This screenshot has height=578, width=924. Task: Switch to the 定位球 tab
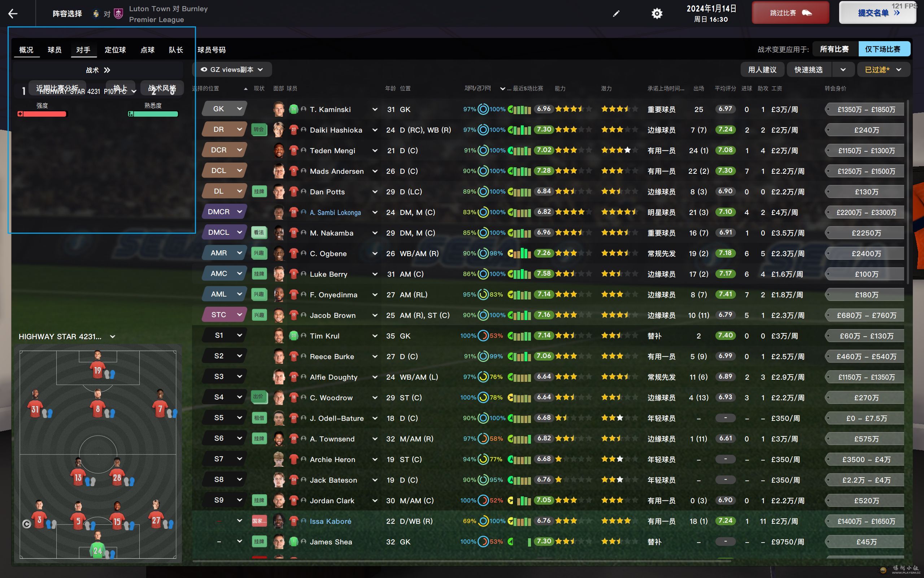click(115, 50)
